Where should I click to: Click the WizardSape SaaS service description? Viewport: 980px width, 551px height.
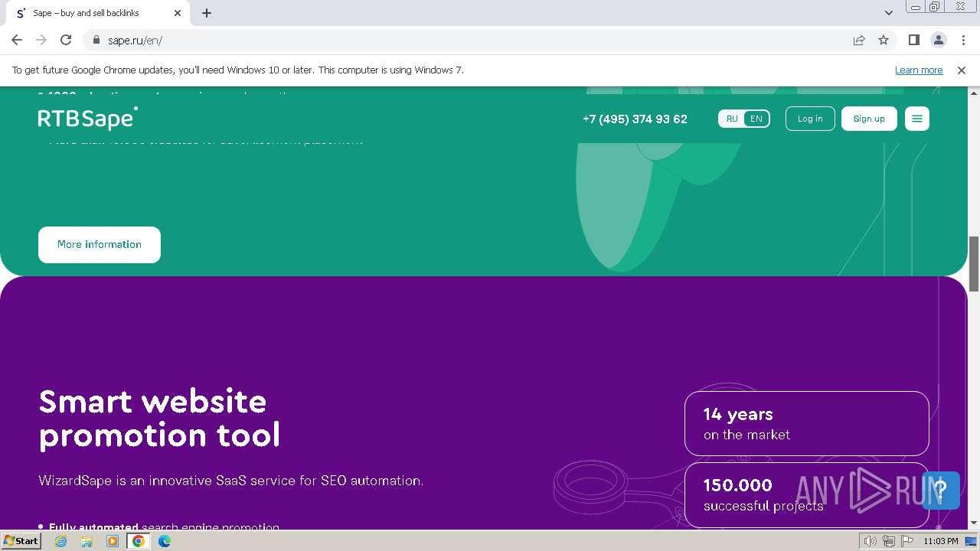[x=230, y=481]
